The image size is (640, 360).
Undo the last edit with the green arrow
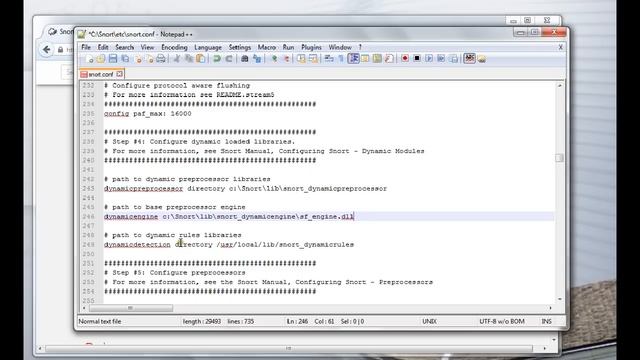(217, 59)
